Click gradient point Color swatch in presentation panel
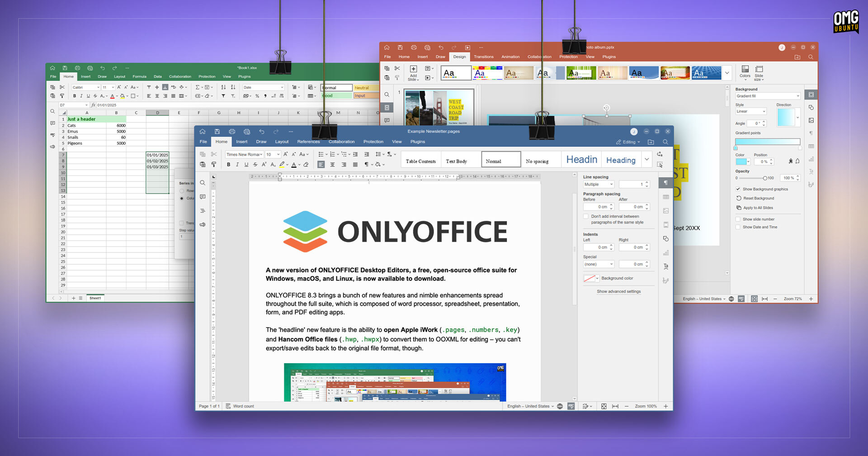 (x=742, y=161)
